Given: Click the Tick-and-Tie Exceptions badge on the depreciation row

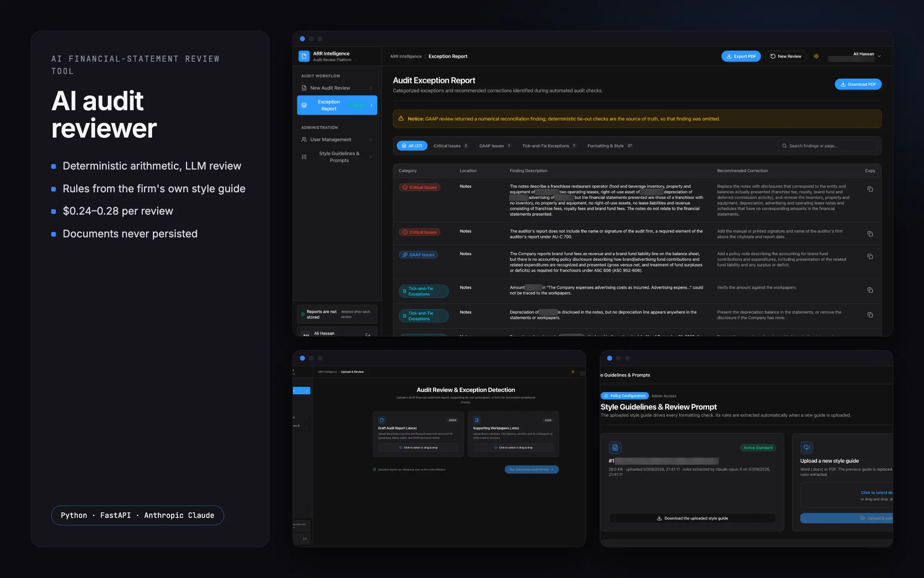Looking at the screenshot, I should tap(423, 316).
